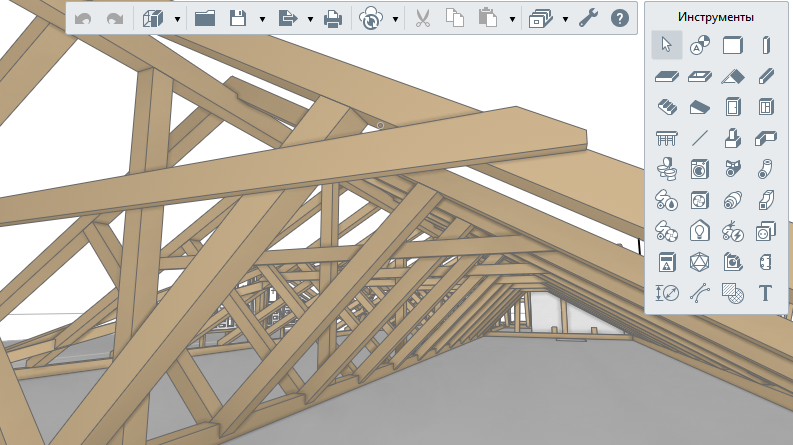The width and height of the screenshot is (793, 445).
Task: Expand the Export dropdown arrow
Action: coord(310,19)
